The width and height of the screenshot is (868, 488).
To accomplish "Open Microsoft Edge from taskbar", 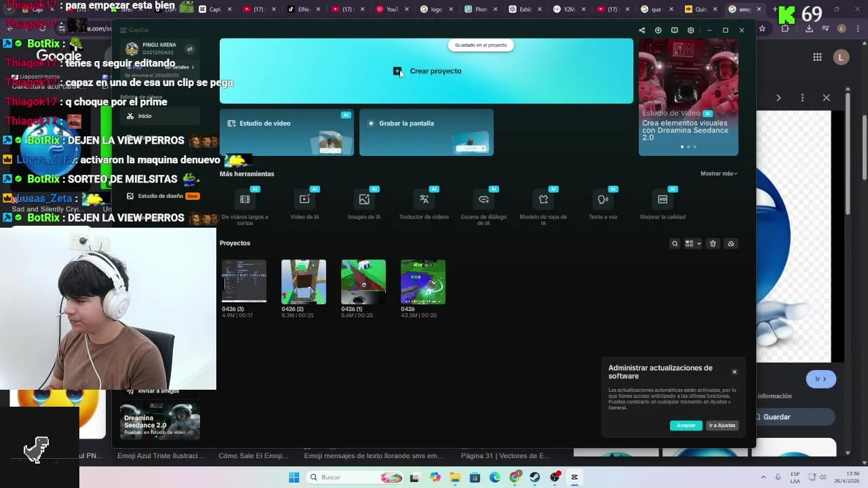I will point(495,478).
